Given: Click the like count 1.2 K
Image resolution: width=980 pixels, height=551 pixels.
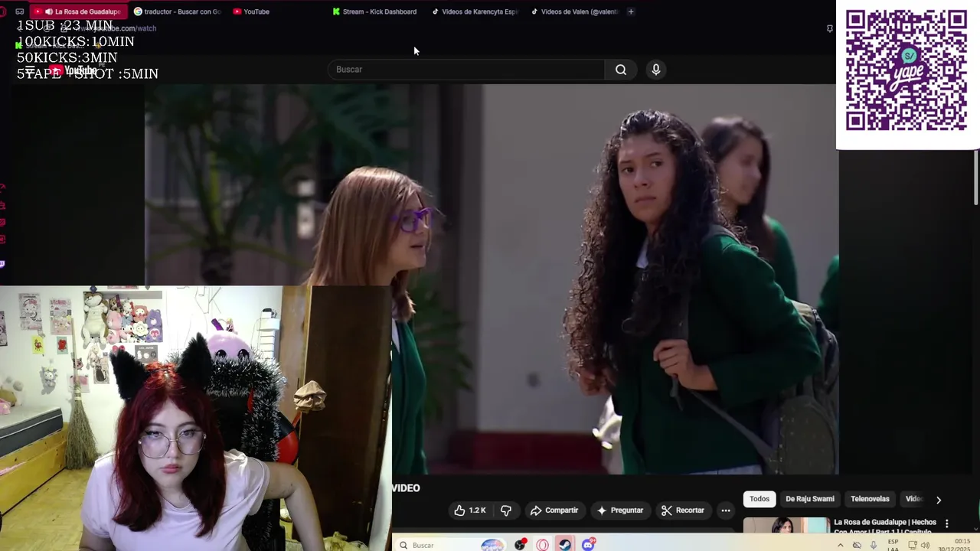Looking at the screenshot, I should pos(477,510).
